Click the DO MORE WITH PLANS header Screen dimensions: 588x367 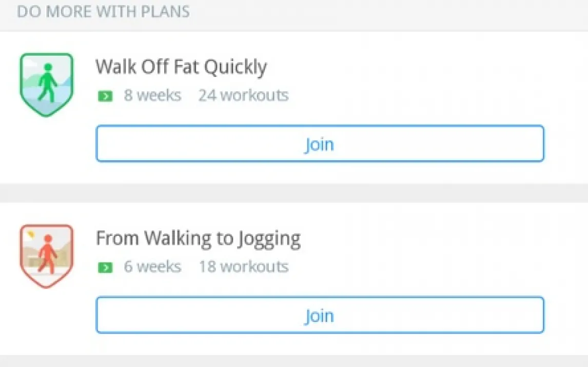tap(103, 12)
